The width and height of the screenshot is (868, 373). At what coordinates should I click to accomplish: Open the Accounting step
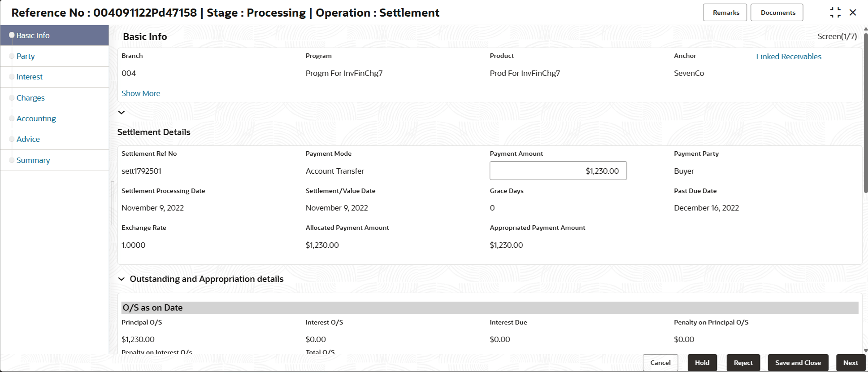point(36,118)
